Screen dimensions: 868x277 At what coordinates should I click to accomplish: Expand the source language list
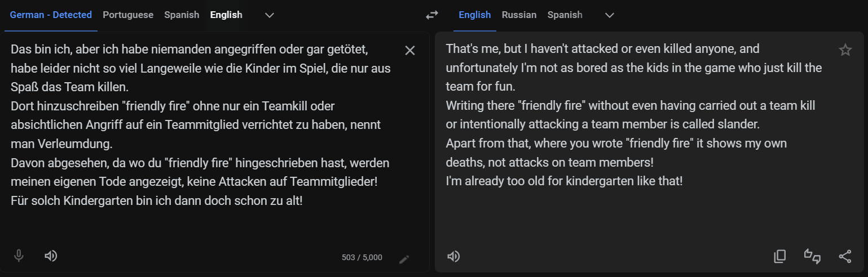270,15
